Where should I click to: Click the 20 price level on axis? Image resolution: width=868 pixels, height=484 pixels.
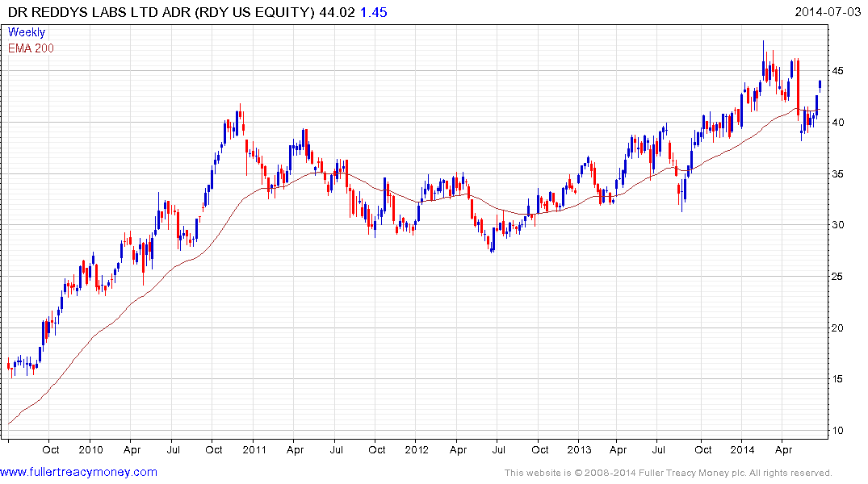click(840, 328)
